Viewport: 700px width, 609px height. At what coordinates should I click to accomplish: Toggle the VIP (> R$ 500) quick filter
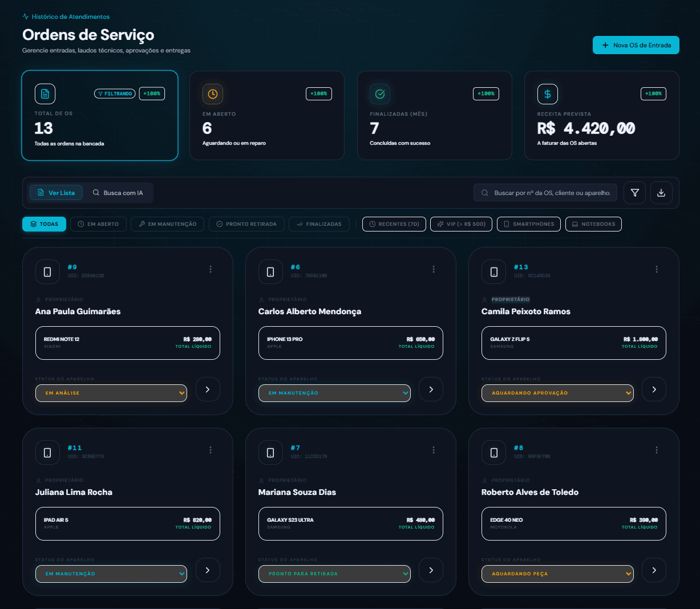pyautogui.click(x=462, y=224)
